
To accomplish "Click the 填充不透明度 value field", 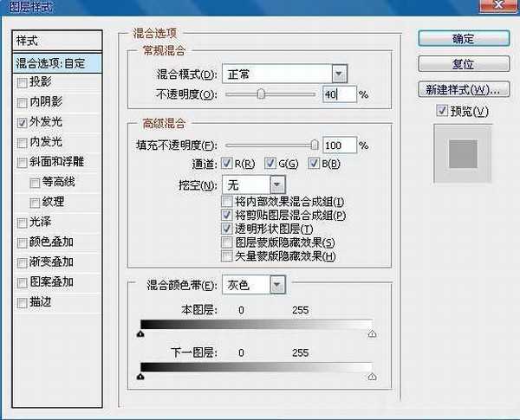I will (x=339, y=145).
